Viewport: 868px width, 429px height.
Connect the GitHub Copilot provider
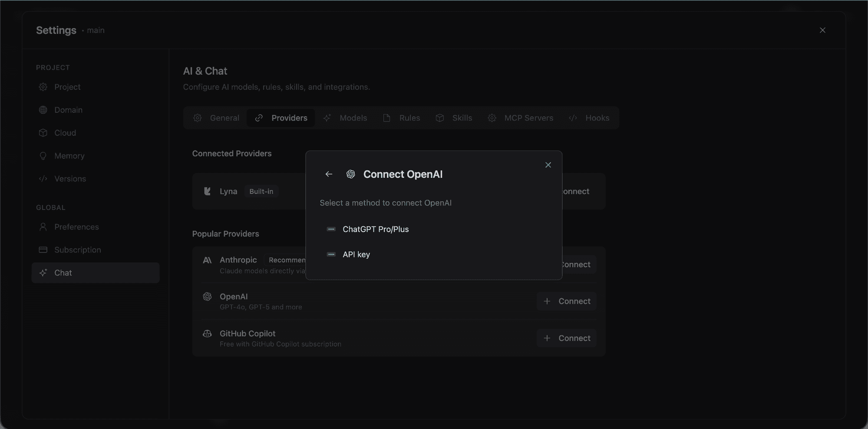(x=566, y=338)
